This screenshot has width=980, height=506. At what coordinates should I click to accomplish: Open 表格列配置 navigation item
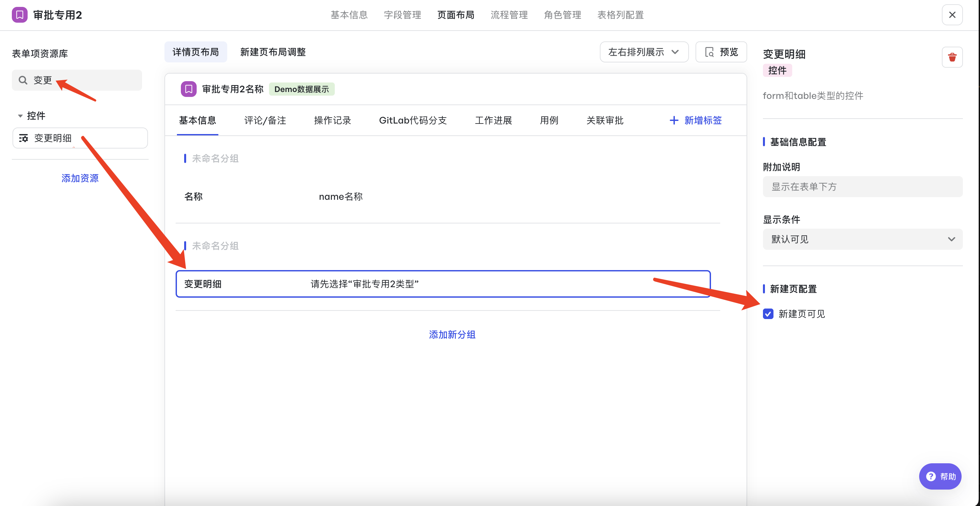[621, 15]
